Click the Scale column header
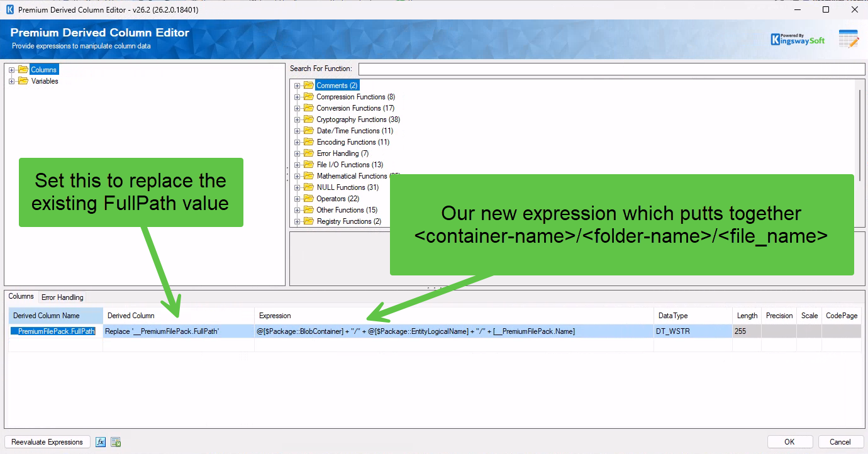The width and height of the screenshot is (868, 454). (810, 316)
